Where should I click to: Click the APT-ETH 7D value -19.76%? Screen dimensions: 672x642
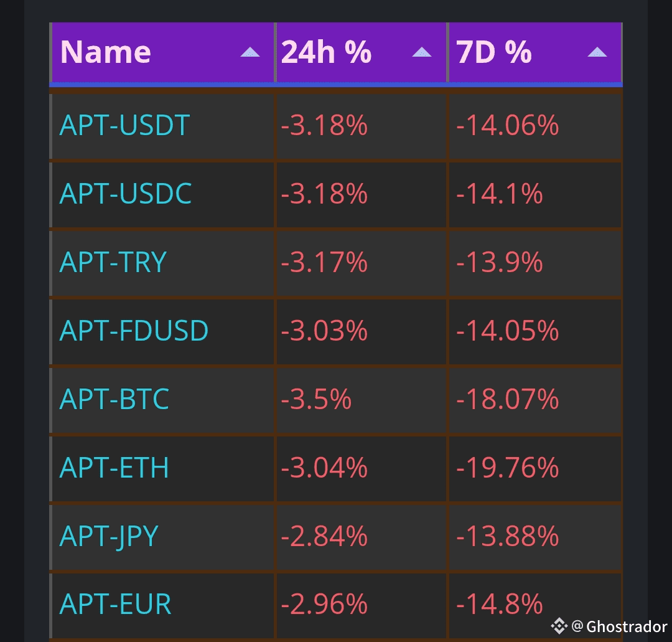coord(508,468)
